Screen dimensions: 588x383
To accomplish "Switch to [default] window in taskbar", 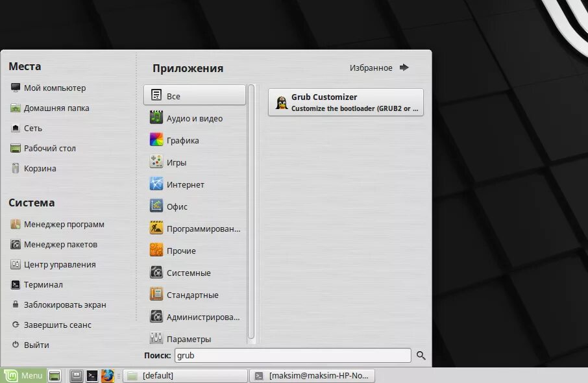I will point(185,375).
